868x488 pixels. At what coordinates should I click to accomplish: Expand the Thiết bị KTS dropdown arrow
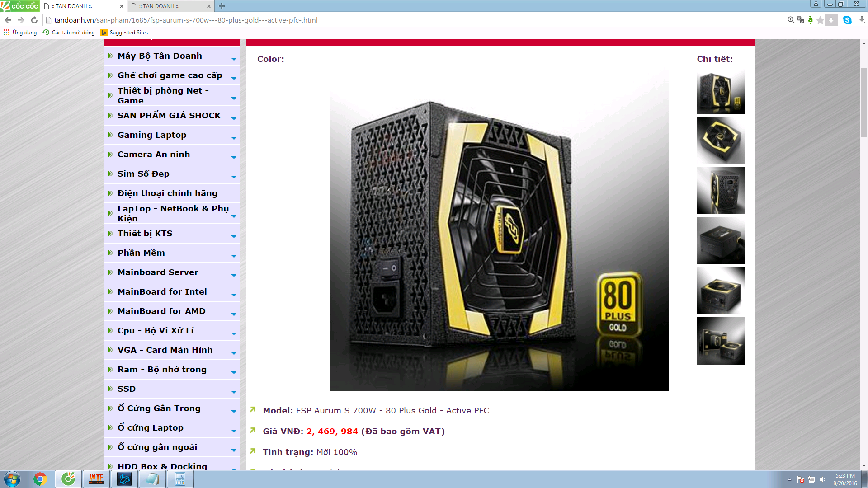tap(234, 237)
